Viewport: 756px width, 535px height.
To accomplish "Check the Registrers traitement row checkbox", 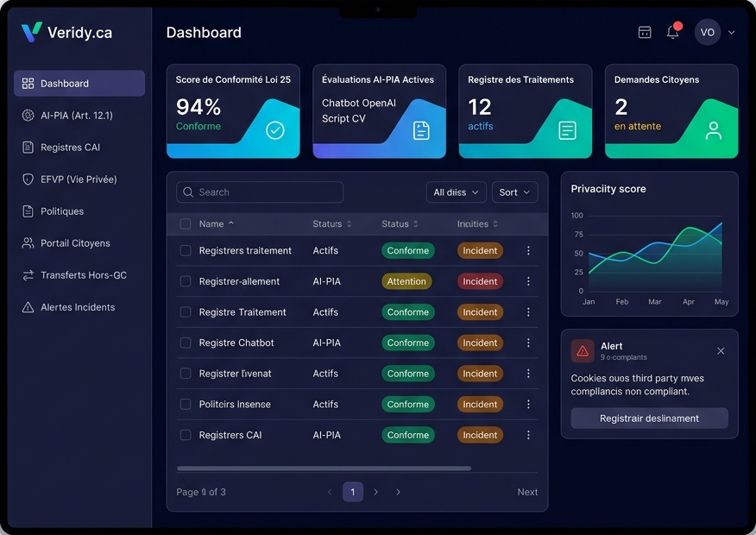I will (186, 250).
